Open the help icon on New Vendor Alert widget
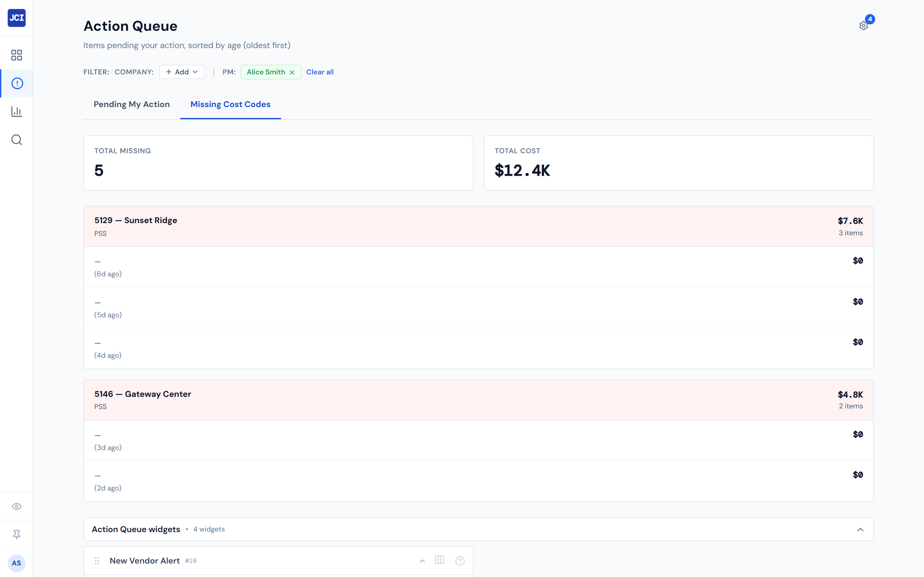 pyautogui.click(x=460, y=561)
